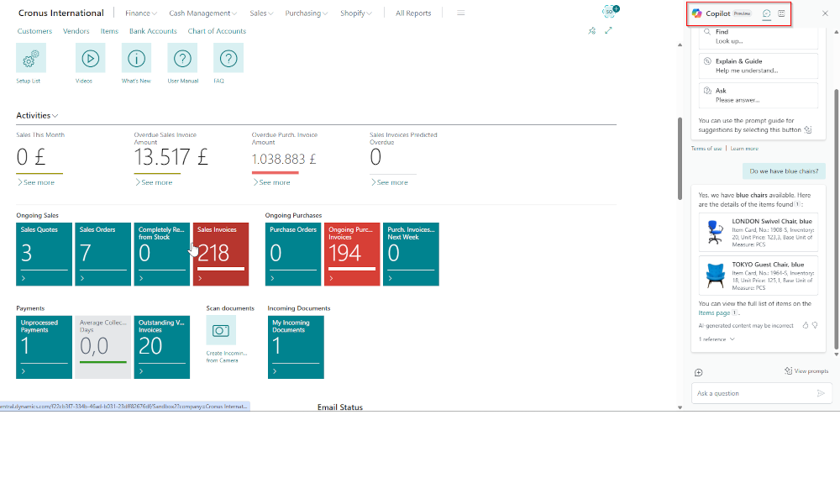This screenshot has width=840, height=504.
Task: Click the main page vertical scrollbar
Action: tap(680, 159)
